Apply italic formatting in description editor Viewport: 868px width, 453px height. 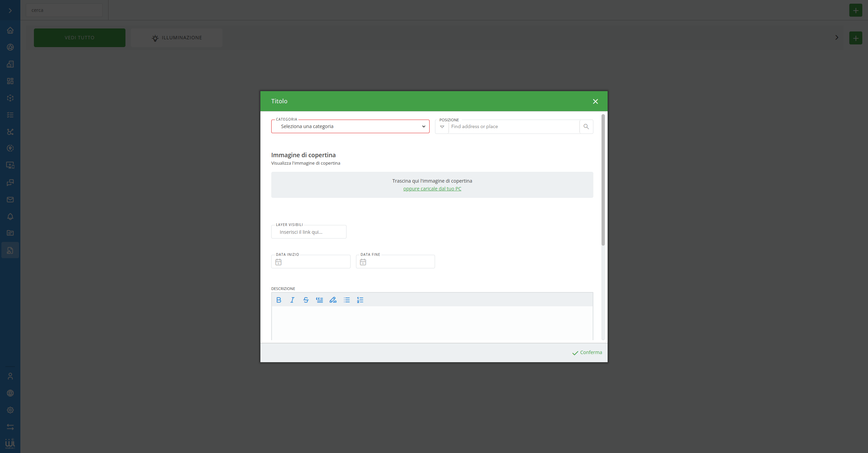(292, 300)
